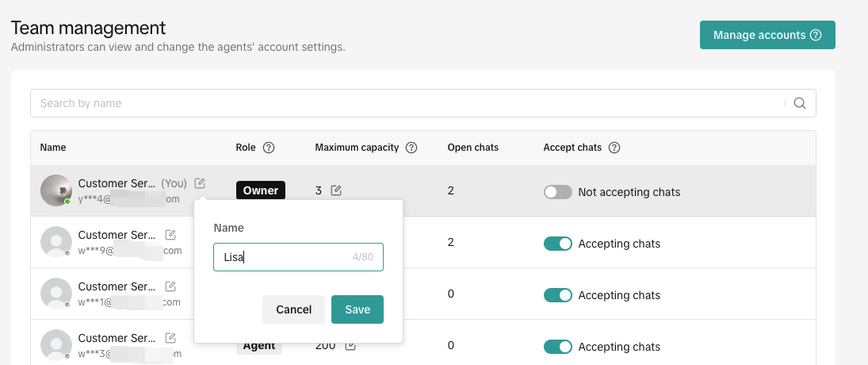Click the email starting w***1
868x365 pixels.
click(129, 302)
